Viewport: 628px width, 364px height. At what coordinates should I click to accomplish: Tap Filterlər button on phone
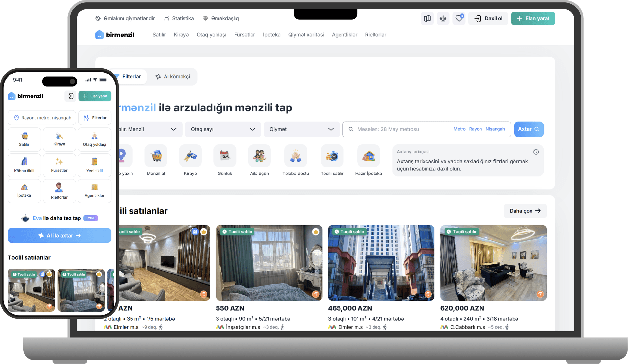coord(95,118)
